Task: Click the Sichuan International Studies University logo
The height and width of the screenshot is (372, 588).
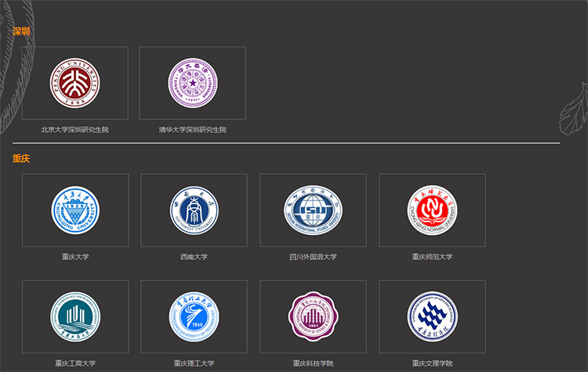Action: click(313, 210)
